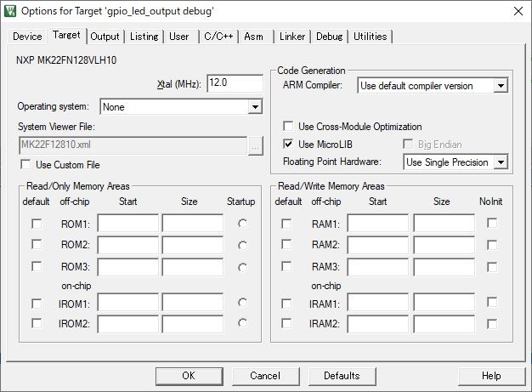Screen dimensions: 532x392
Task: Open the Debug tab
Action: click(330, 37)
